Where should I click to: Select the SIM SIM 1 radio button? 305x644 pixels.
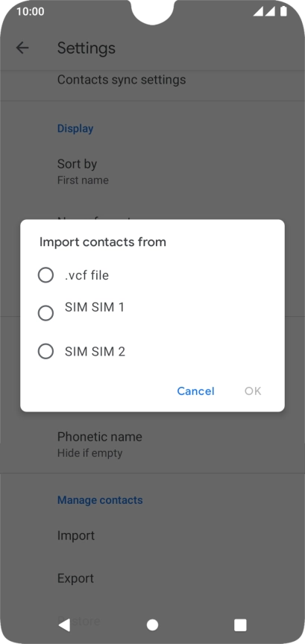tap(45, 313)
